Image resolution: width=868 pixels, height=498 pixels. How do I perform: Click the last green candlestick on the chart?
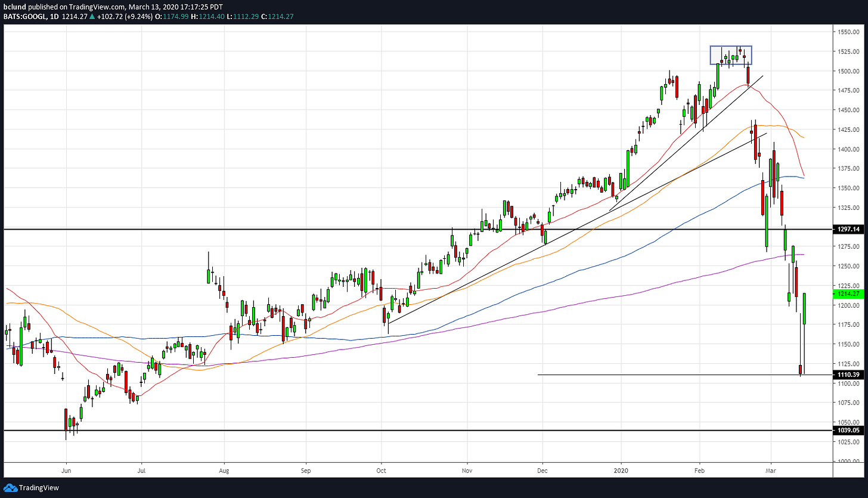[804, 309]
